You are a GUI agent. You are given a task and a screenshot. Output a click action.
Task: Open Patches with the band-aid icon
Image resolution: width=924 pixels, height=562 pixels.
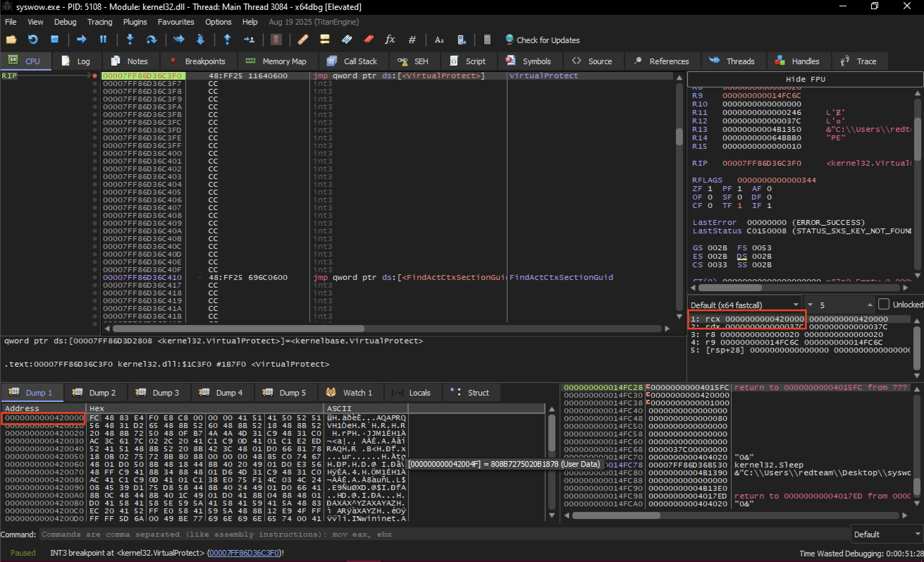point(303,40)
